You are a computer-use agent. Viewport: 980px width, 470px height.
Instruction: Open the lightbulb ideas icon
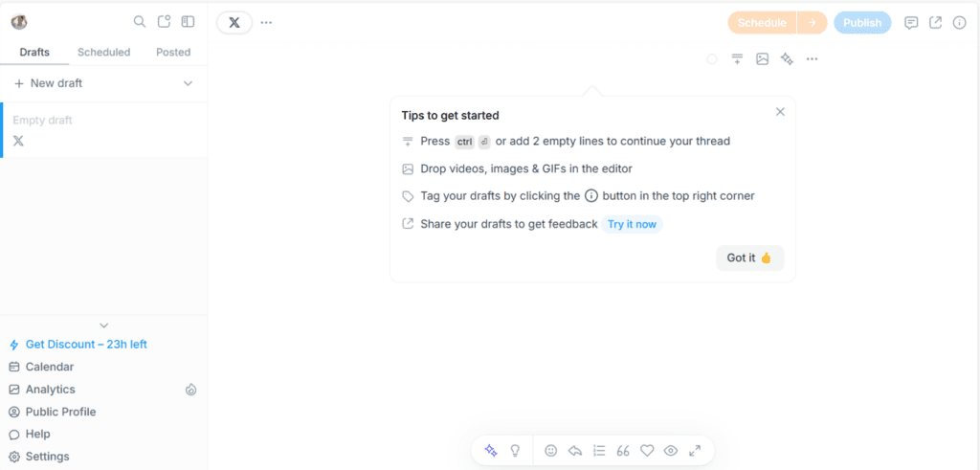(515, 450)
